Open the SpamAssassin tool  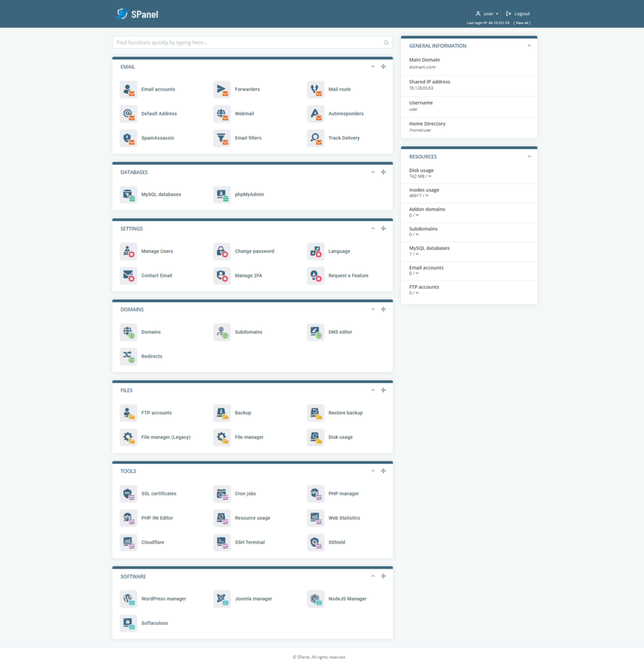click(128, 138)
